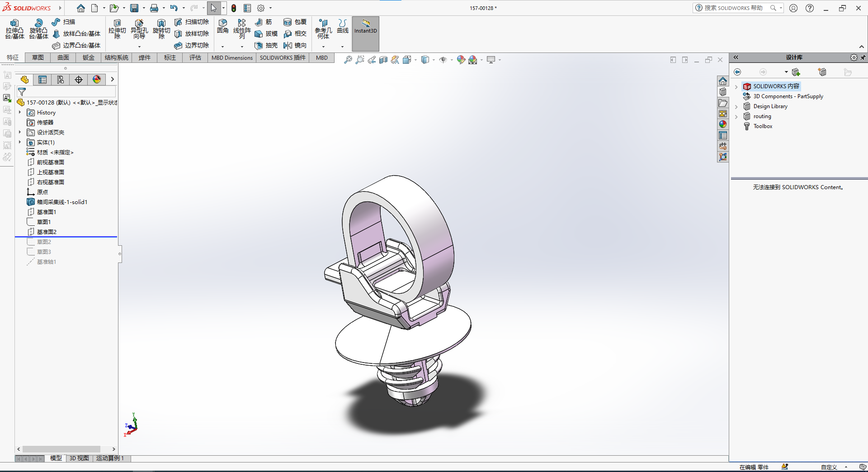
Task: Select 基准面2 in the feature tree
Action: pyautogui.click(x=47, y=232)
